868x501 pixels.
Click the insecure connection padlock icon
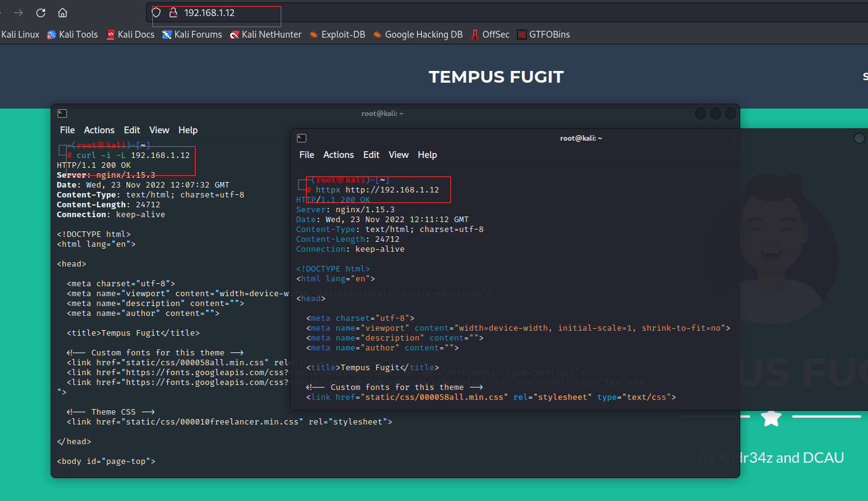pyautogui.click(x=173, y=12)
